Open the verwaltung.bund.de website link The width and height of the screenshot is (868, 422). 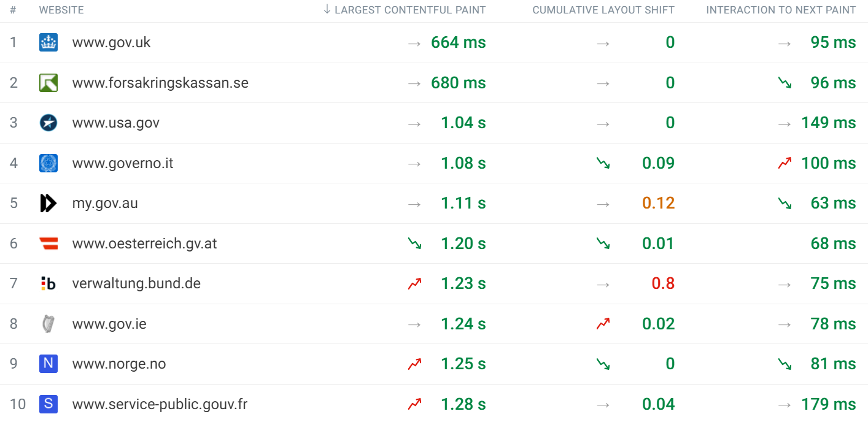(x=136, y=283)
